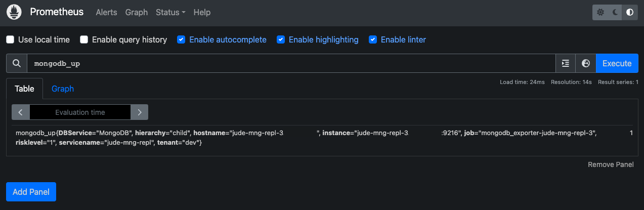Select the browser-preferred contrast theme icon
Screen dimensions: 644x210
[x=630, y=13]
